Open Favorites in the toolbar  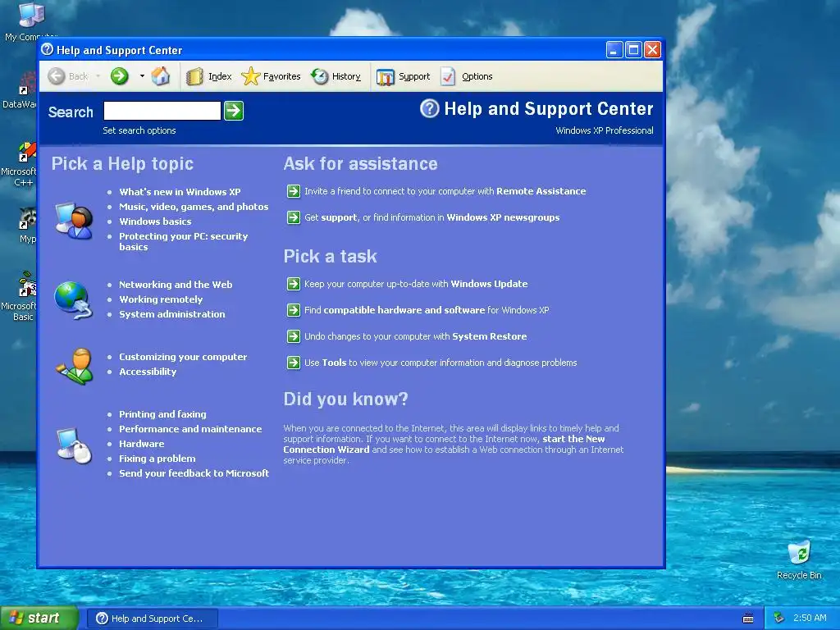(271, 76)
